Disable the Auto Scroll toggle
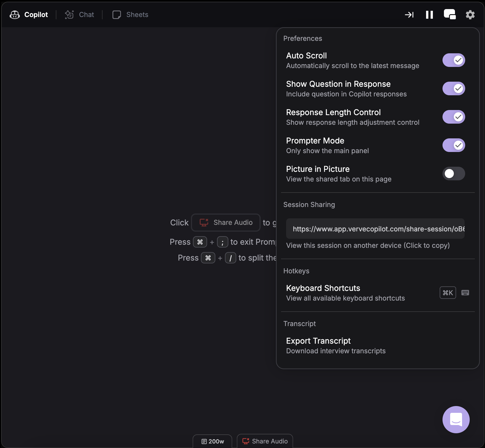Image resolution: width=485 pixels, height=448 pixels. coord(453,60)
